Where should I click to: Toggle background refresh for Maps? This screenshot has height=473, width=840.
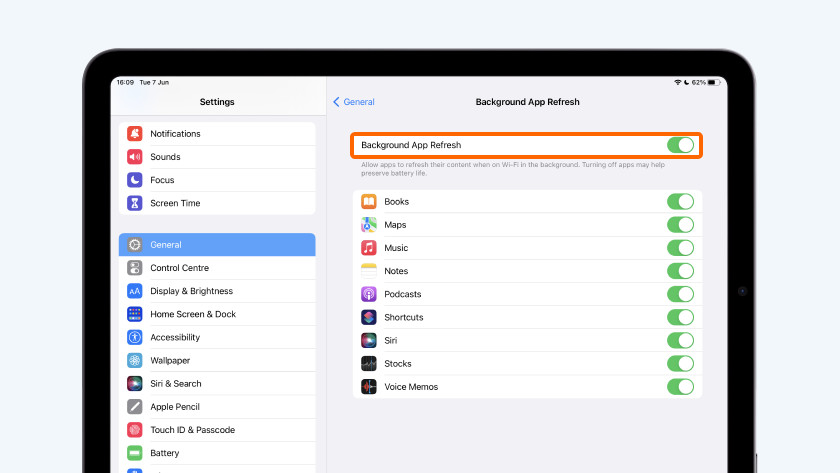click(680, 225)
